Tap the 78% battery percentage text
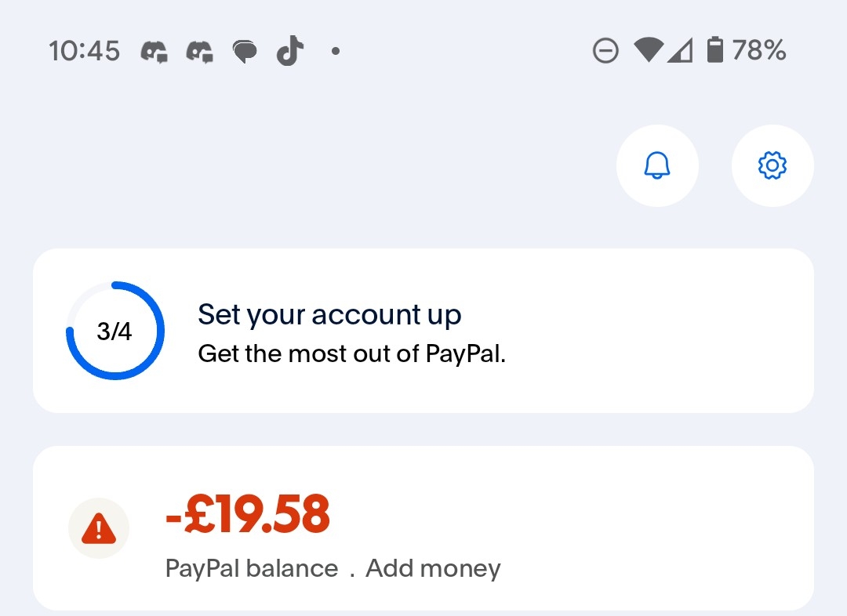 759,52
